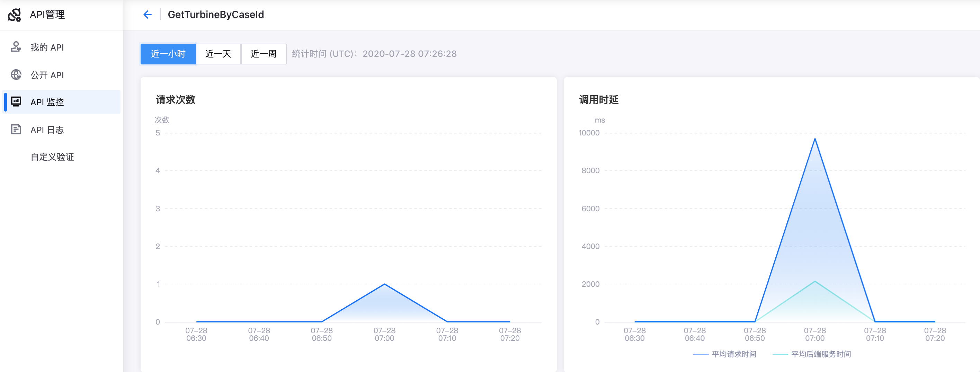Click the API 日志 document icon
980x372 pixels.
pos(16,130)
